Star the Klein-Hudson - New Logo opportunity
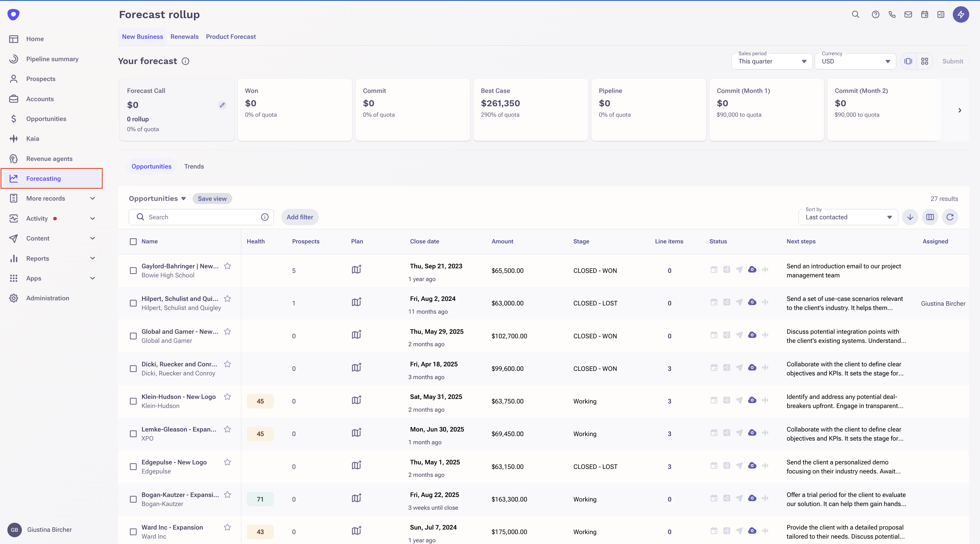Screen dimensions: 980x544 (x=227, y=396)
